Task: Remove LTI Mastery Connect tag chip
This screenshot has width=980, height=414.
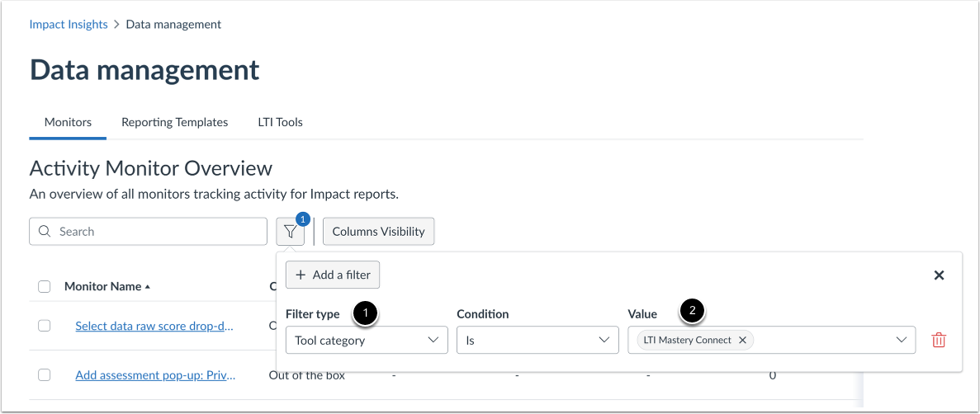Action: click(742, 340)
